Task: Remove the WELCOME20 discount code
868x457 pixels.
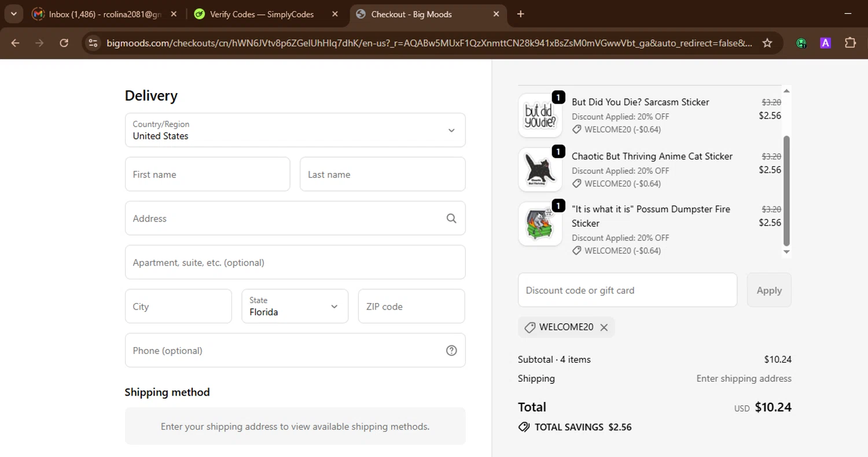Action: point(604,327)
